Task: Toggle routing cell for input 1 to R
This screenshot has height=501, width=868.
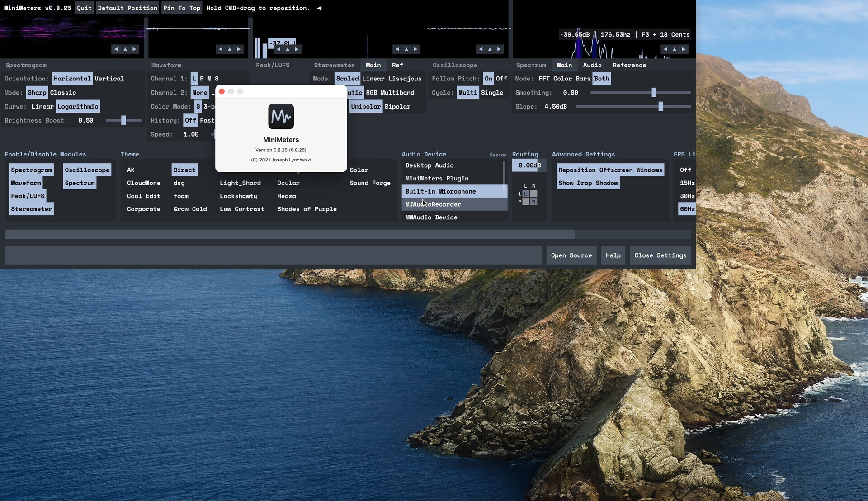Action: 534,194
